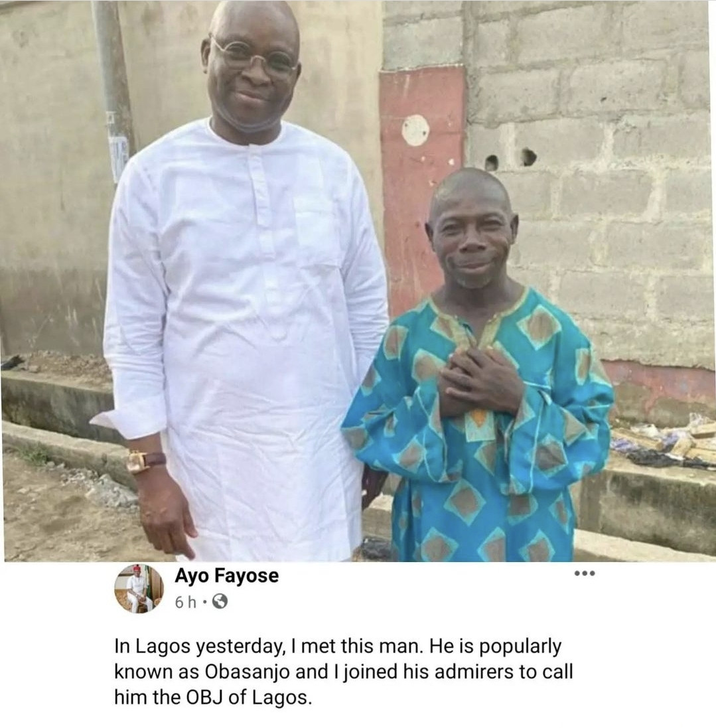Image resolution: width=716 pixels, height=728 pixels.
Task: Click the gold wristwatch in the photo
Action: (139, 462)
